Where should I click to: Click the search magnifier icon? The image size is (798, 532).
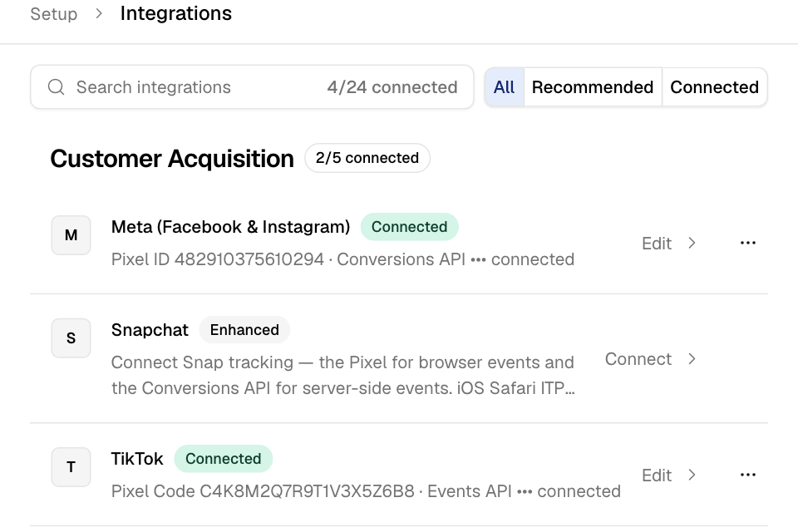pyautogui.click(x=56, y=87)
